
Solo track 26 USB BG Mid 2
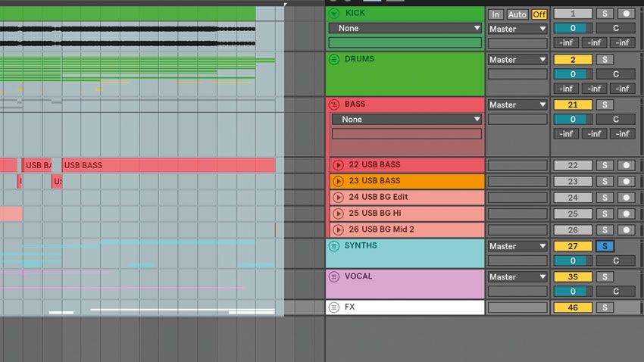pyautogui.click(x=605, y=229)
